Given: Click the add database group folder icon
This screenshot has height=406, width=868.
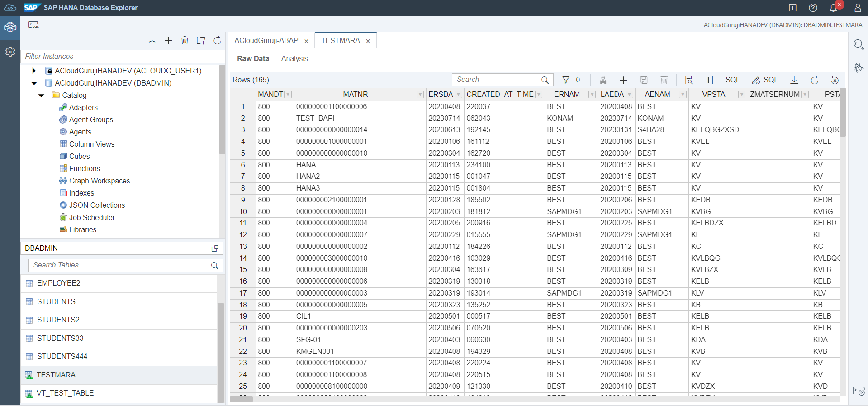Looking at the screenshot, I should [201, 41].
